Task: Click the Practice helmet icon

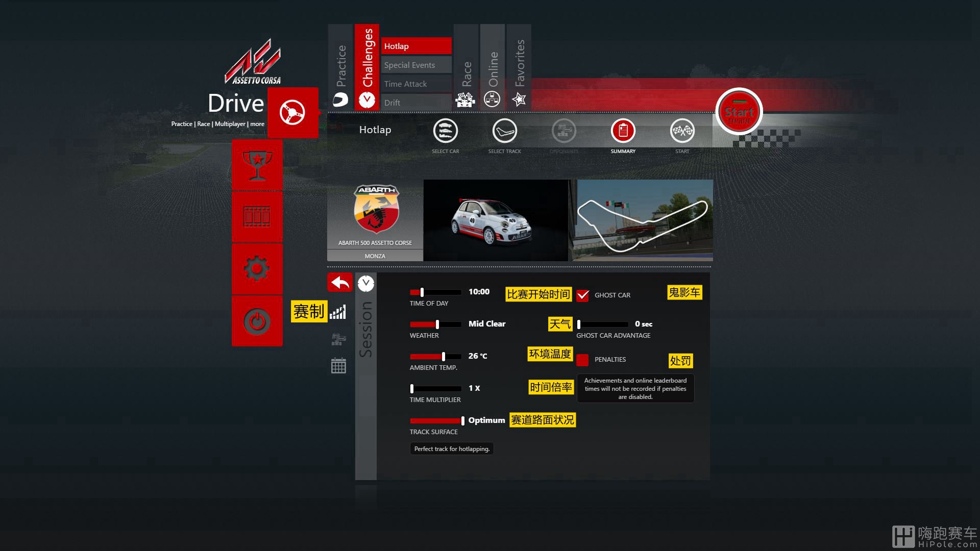Action: point(340,99)
